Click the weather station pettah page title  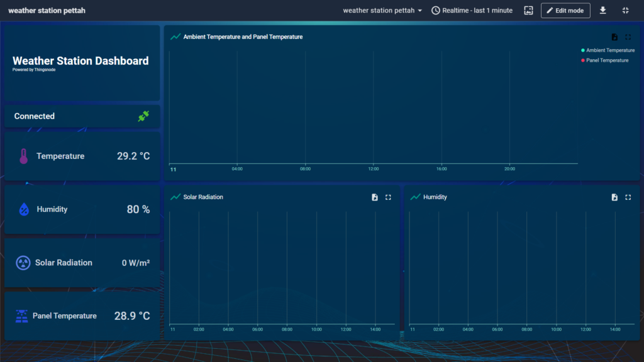click(47, 11)
